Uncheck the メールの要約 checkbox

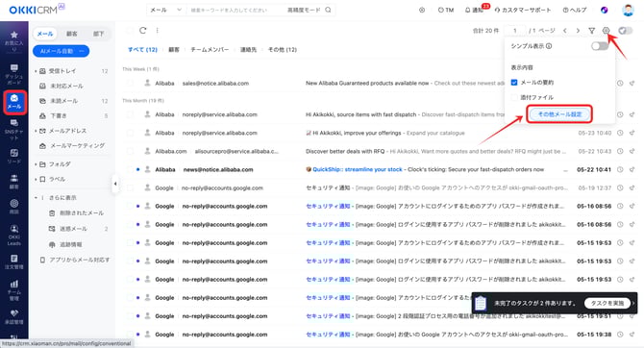pyautogui.click(x=514, y=82)
